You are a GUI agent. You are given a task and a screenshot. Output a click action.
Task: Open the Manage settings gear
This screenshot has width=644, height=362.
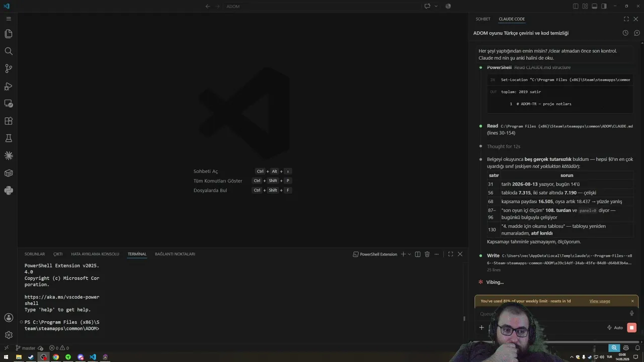tap(9, 335)
